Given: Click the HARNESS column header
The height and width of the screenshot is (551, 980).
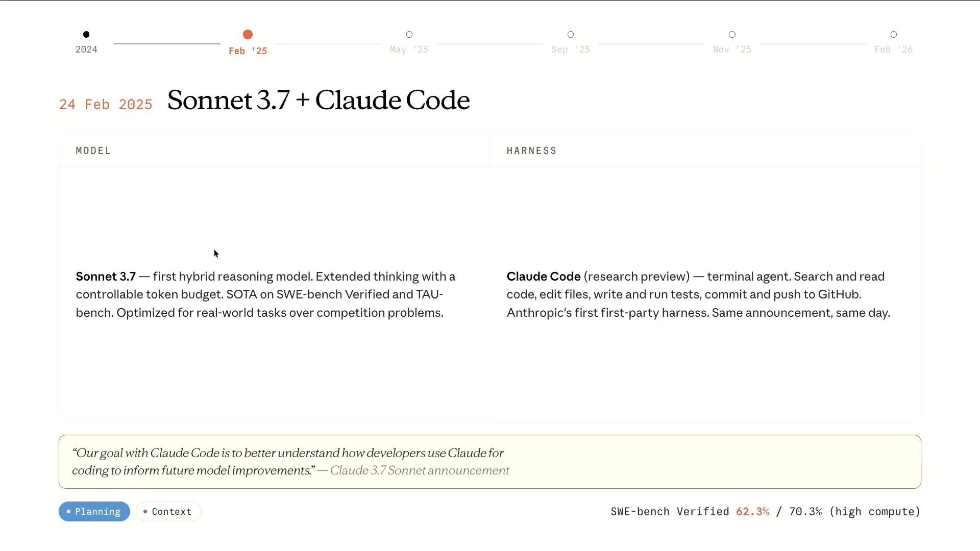Looking at the screenshot, I should [531, 151].
